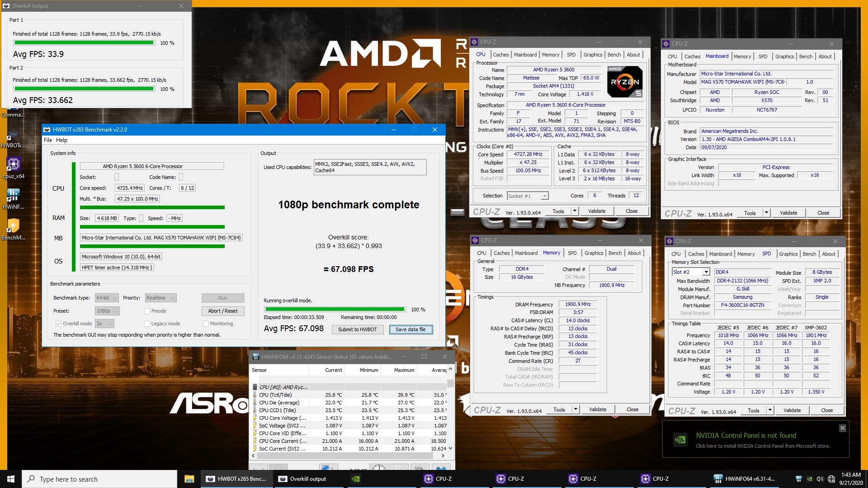Click the NVIDIA logo in the notification

(x=679, y=440)
